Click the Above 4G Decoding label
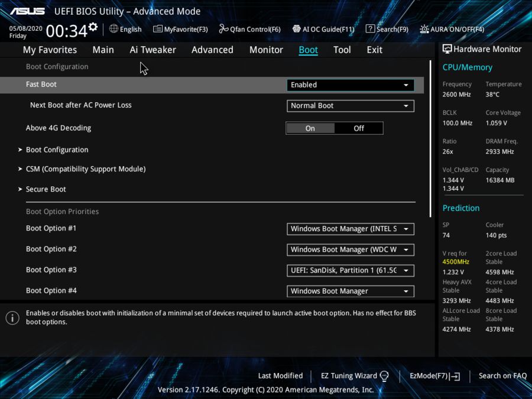The width and height of the screenshot is (532, 399). 59,128
